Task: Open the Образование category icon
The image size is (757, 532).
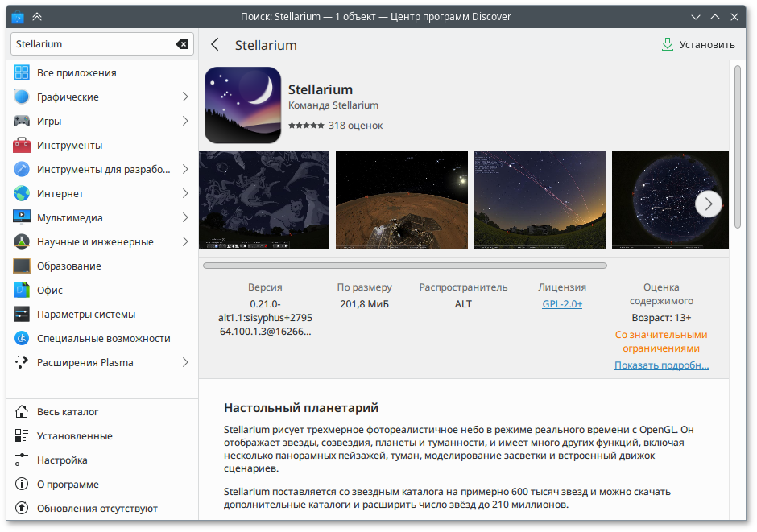Action: point(22,266)
